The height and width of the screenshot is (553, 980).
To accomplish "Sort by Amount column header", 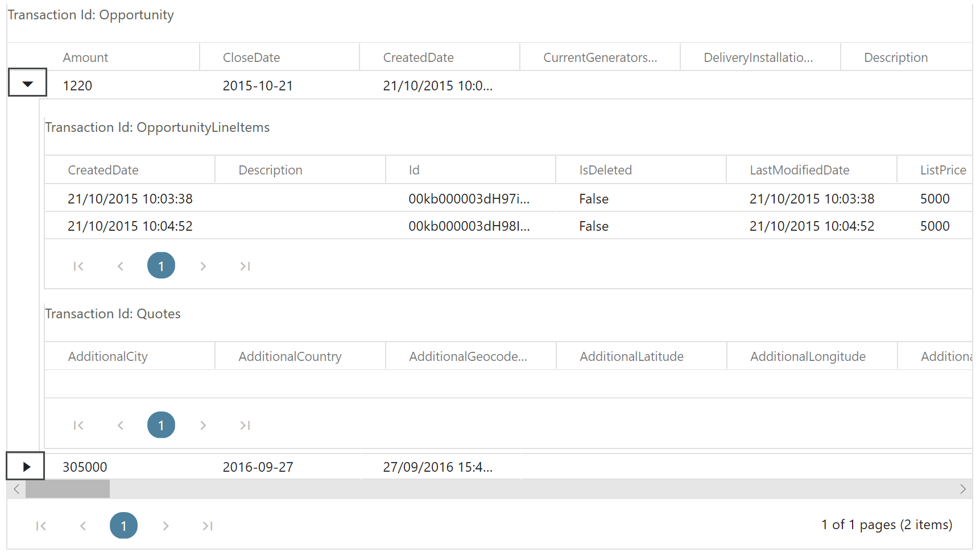I will pyautogui.click(x=85, y=57).
